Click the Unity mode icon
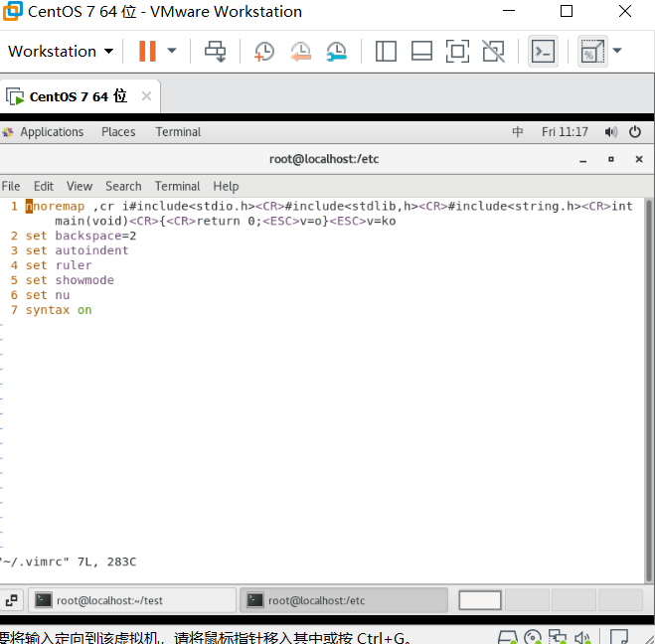The height and width of the screenshot is (644, 655). click(493, 52)
